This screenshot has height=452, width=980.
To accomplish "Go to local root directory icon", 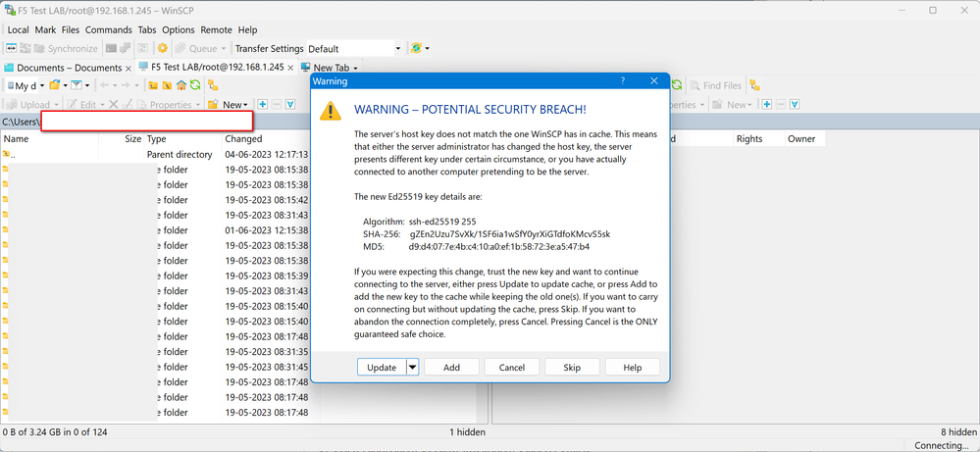I will pyautogui.click(x=167, y=85).
